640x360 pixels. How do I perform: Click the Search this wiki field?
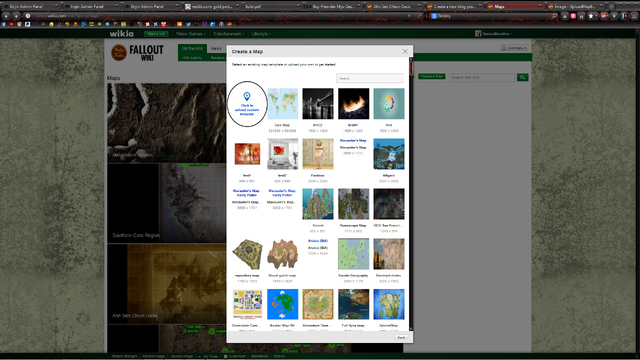481,77
